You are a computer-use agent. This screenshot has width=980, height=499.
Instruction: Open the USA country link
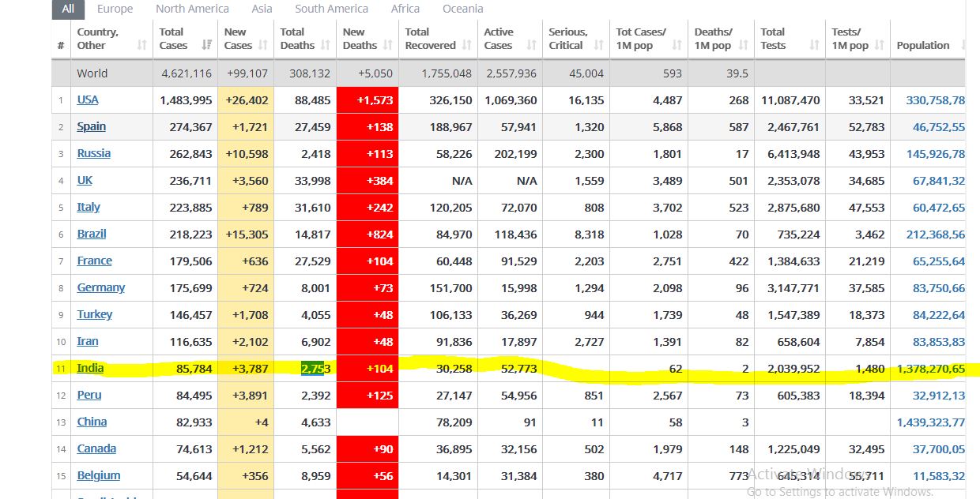pyautogui.click(x=88, y=100)
